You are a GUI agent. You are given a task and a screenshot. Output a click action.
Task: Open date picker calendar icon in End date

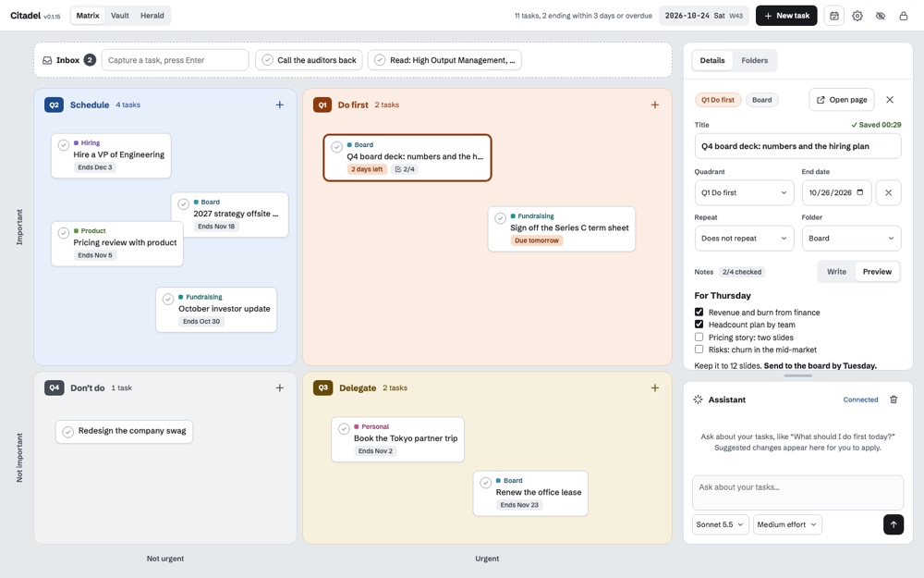(x=859, y=192)
